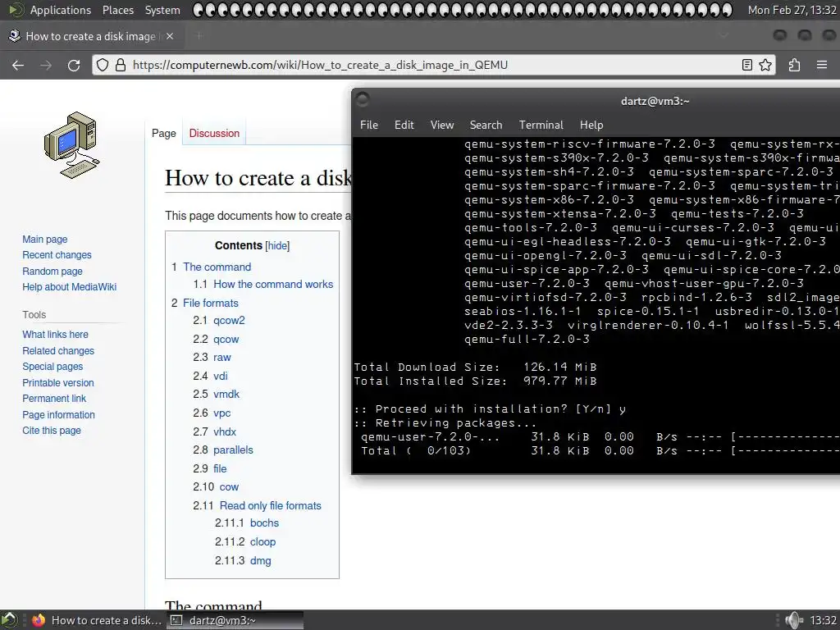Open the terminal Help menu
The width and height of the screenshot is (840, 630).
(591, 125)
